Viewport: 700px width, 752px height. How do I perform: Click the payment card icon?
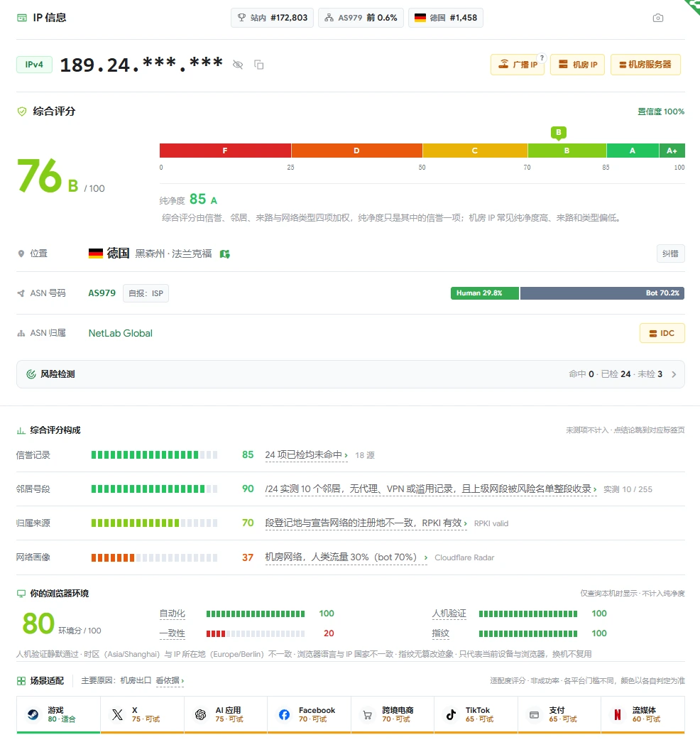pos(534,714)
